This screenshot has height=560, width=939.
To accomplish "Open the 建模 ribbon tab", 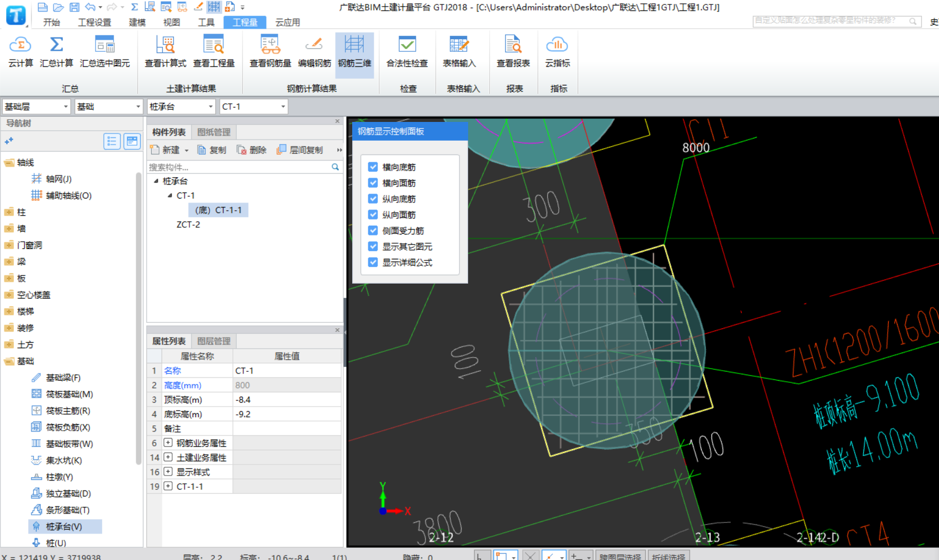I will pos(137,22).
